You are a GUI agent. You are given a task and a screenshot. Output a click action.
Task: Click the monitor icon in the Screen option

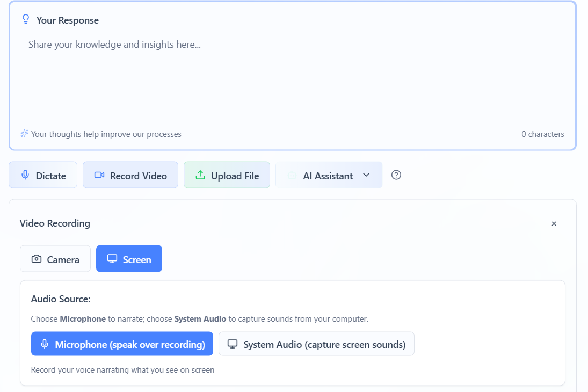pyautogui.click(x=113, y=258)
